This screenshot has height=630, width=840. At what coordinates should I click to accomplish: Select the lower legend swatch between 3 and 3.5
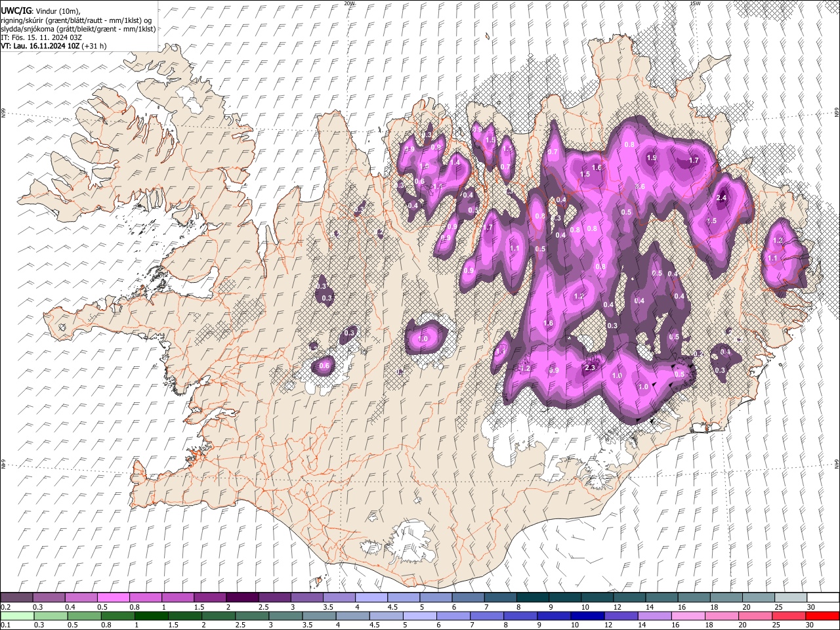pyautogui.click(x=285, y=616)
